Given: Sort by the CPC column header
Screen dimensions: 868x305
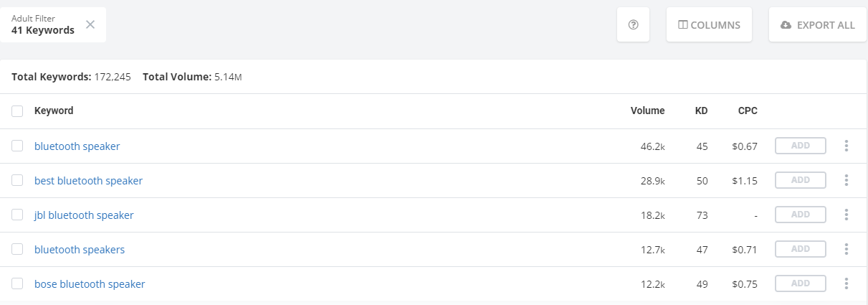Looking at the screenshot, I should pyautogui.click(x=748, y=111).
